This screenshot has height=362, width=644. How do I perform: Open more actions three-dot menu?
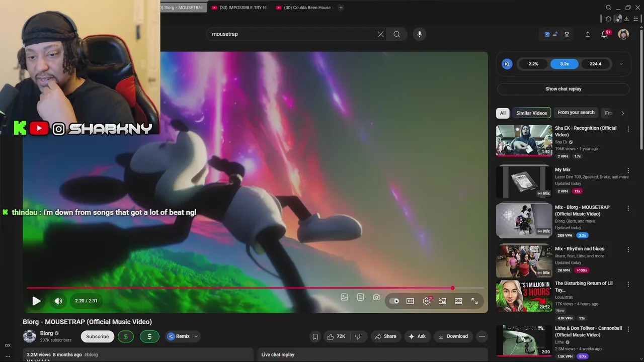tap(482, 336)
